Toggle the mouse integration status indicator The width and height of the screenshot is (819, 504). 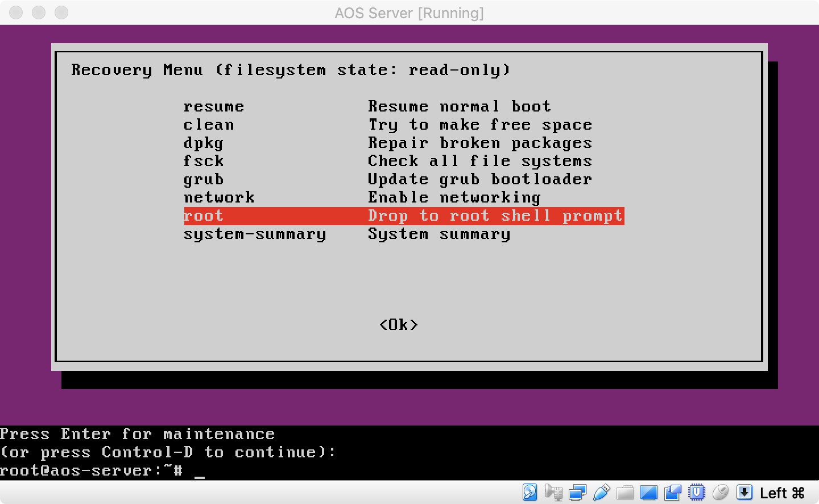721,492
